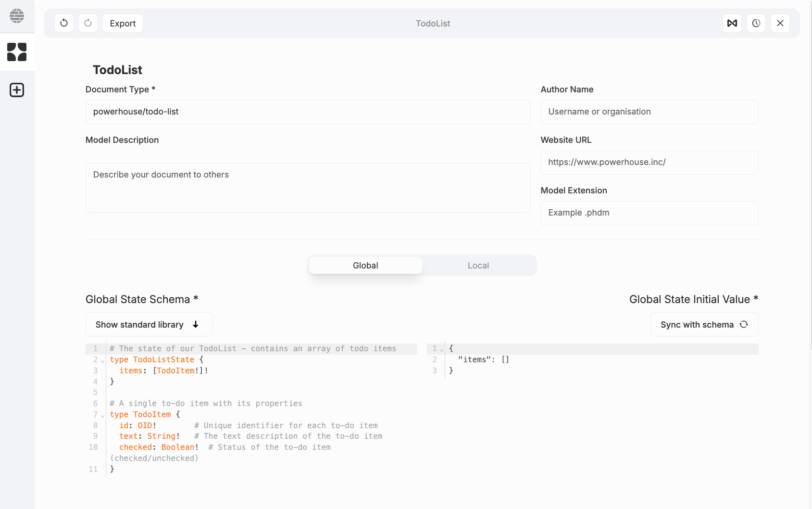Collapse the JSON fold in Global State Initial Value

point(442,349)
